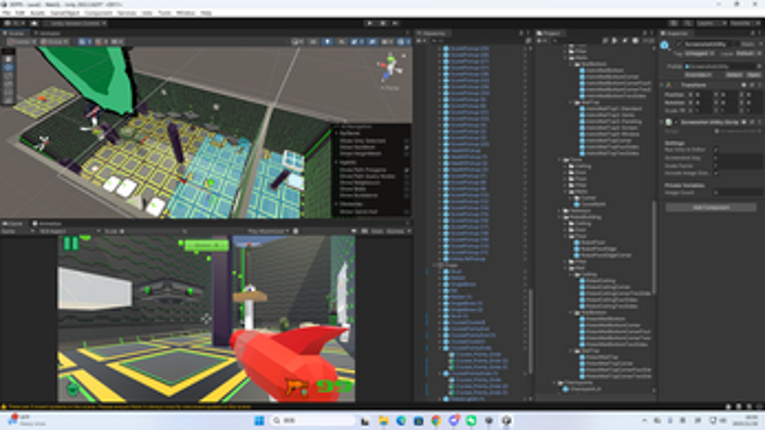
Task: Open the Assets menu
Action: click(x=37, y=13)
